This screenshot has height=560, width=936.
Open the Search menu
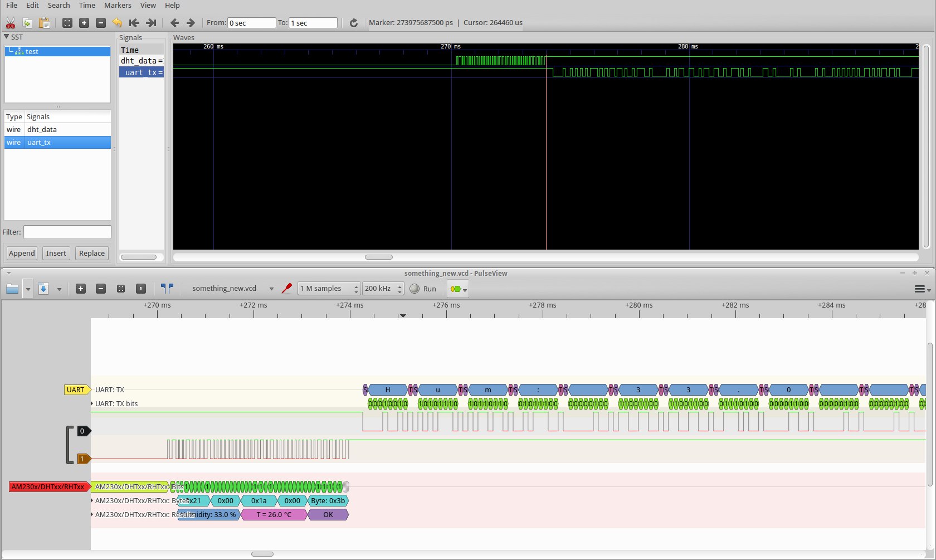pos(58,5)
